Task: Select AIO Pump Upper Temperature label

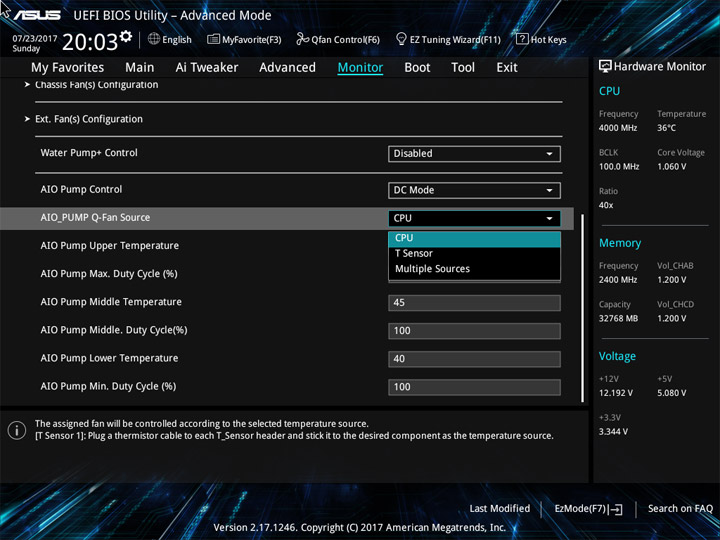Action: click(110, 246)
